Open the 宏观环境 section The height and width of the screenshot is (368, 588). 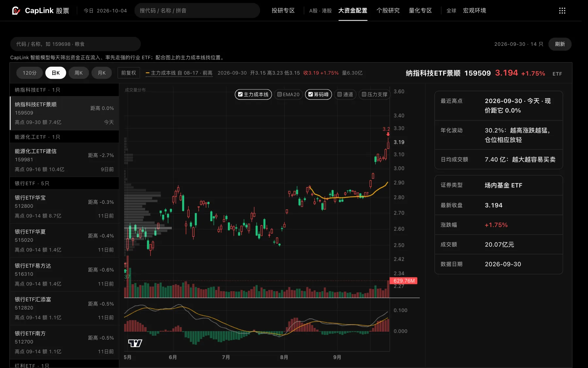[474, 10]
